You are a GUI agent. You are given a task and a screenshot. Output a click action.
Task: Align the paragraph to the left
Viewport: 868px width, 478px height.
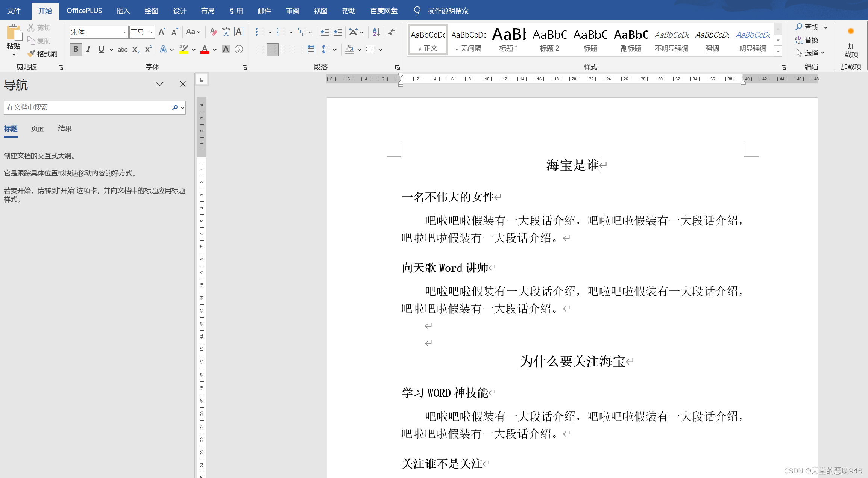259,49
